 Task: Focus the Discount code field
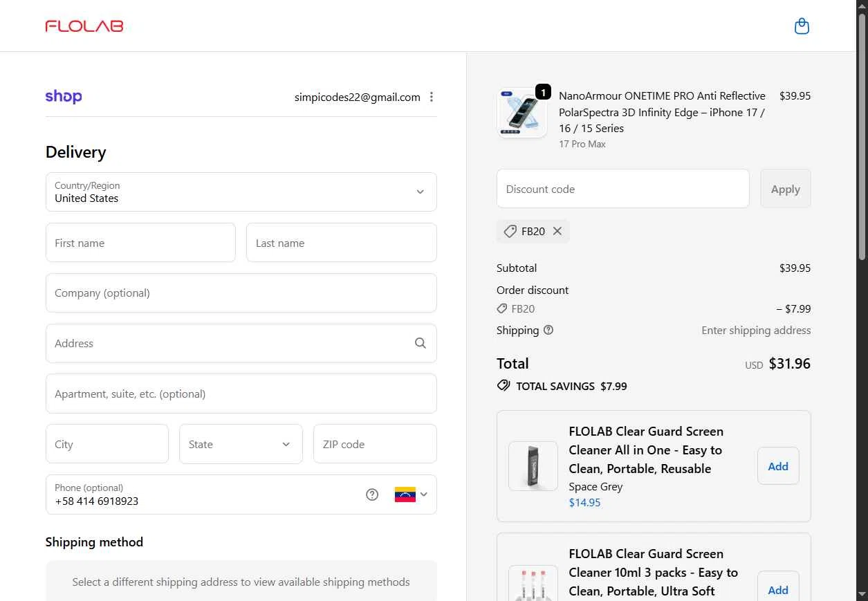point(623,189)
